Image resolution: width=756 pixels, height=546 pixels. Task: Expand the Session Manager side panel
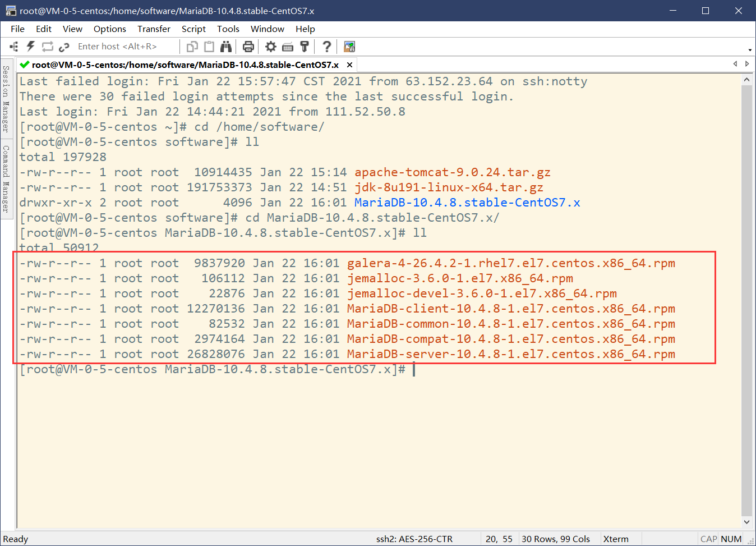tap(6, 99)
